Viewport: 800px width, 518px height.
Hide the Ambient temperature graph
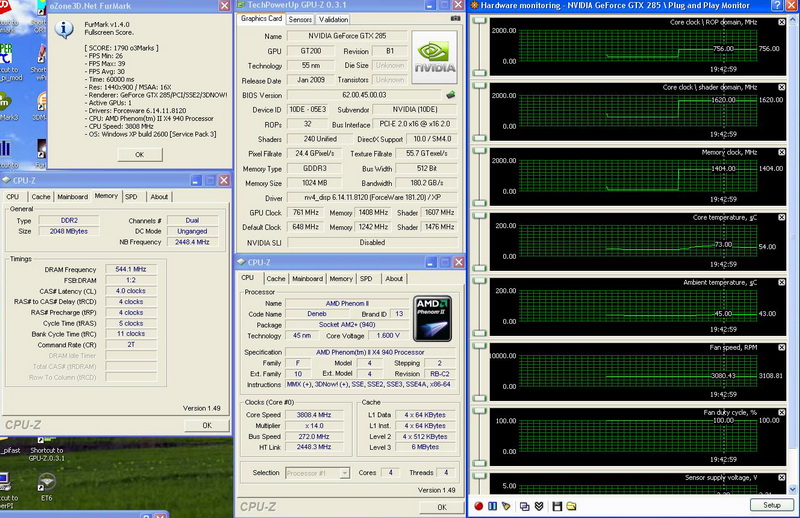[x=781, y=282]
